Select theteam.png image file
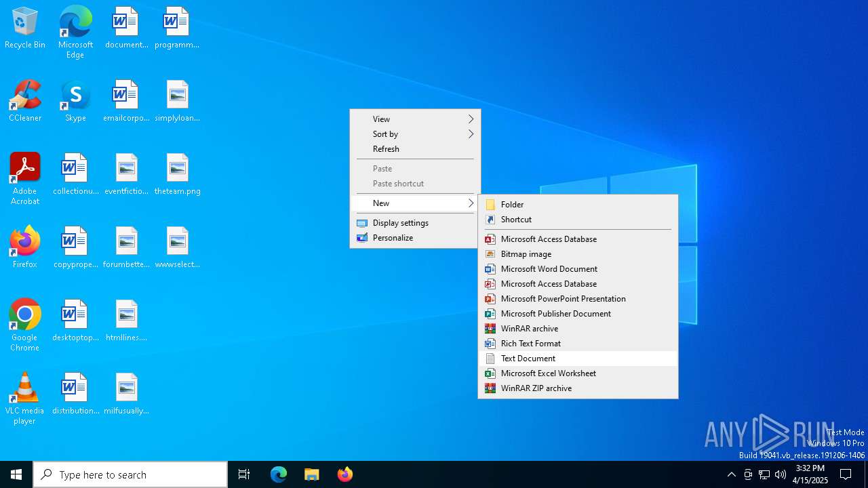 click(x=177, y=175)
